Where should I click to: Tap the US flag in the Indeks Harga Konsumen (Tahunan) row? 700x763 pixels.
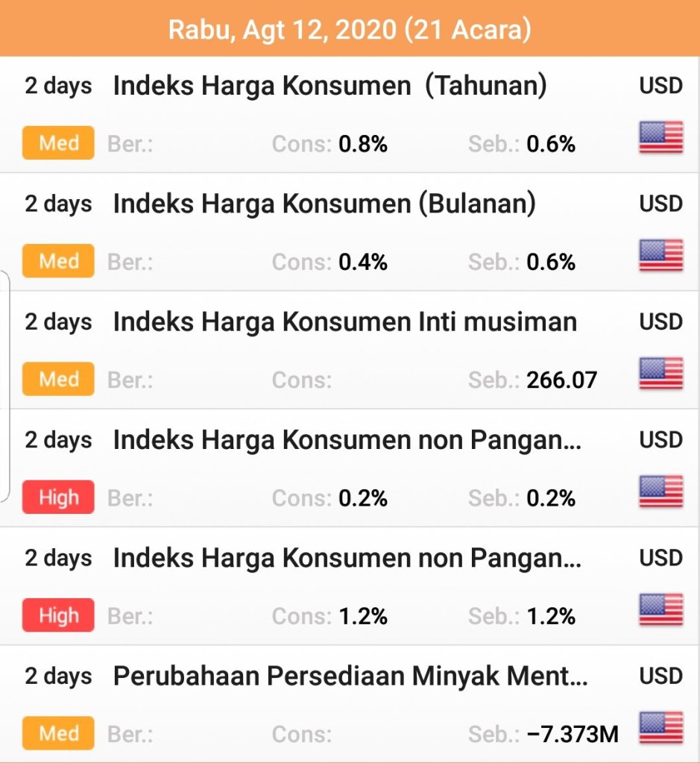660,138
